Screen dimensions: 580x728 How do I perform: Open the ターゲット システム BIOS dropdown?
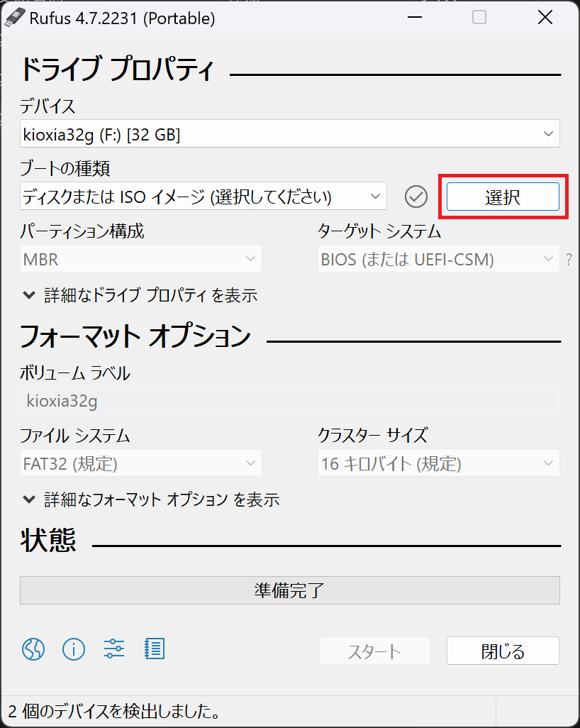click(437, 260)
